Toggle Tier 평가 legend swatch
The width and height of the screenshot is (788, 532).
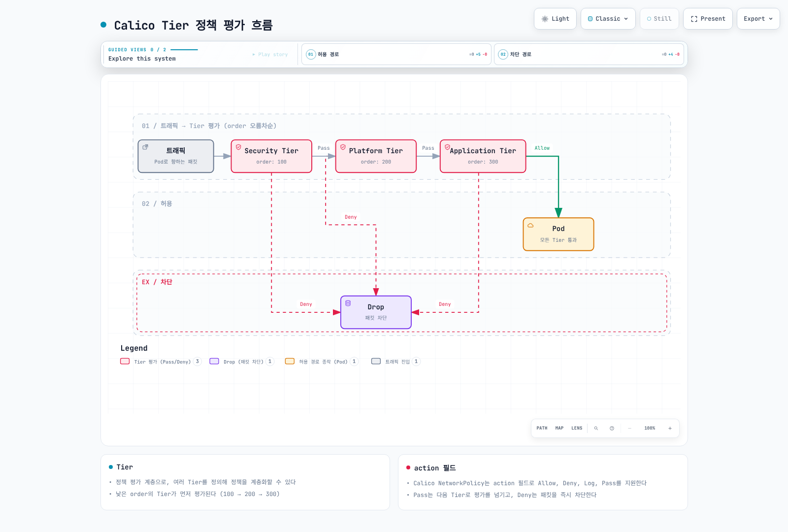coord(125,361)
